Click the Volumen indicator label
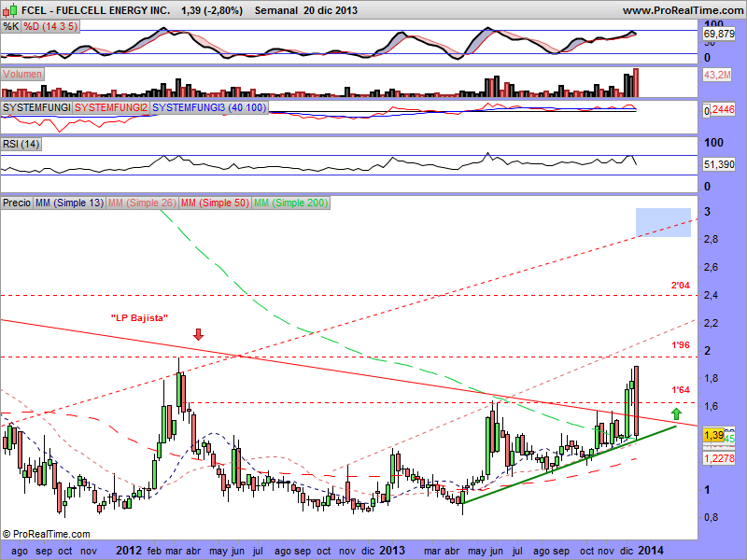 click(22, 74)
